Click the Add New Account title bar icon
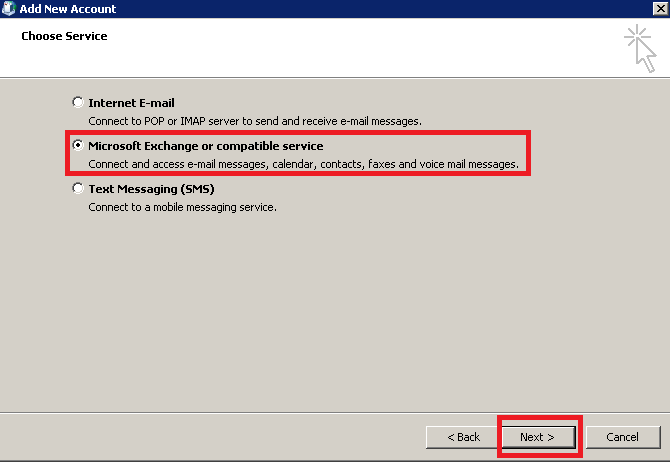This screenshot has width=670, height=462. pos(9,9)
